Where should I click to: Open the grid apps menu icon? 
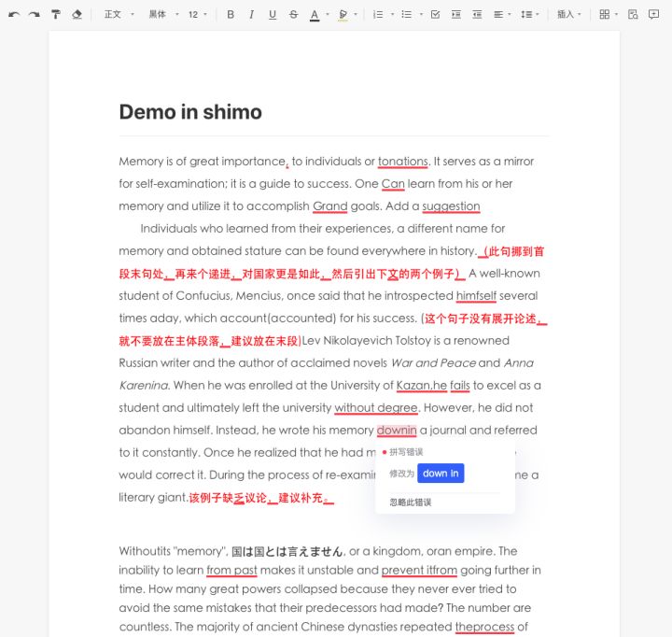coord(604,15)
